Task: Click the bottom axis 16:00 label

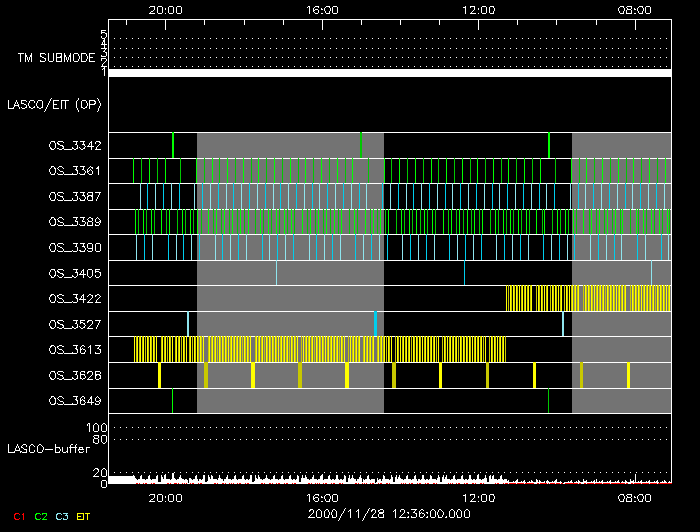Action: 322,498
